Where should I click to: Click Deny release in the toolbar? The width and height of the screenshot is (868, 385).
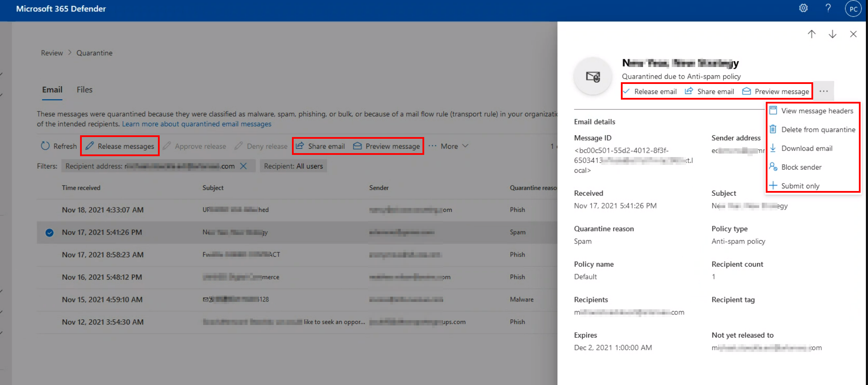(x=261, y=146)
